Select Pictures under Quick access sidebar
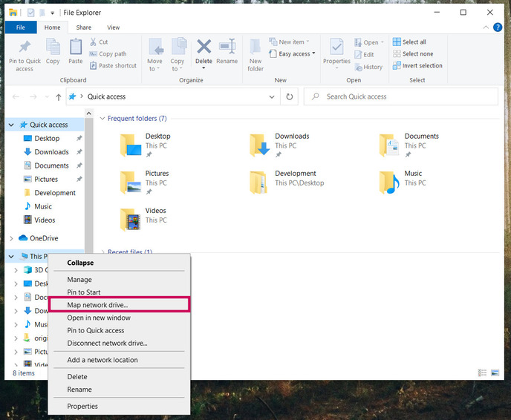Screen dimensions: 511x420 [x=46, y=180]
